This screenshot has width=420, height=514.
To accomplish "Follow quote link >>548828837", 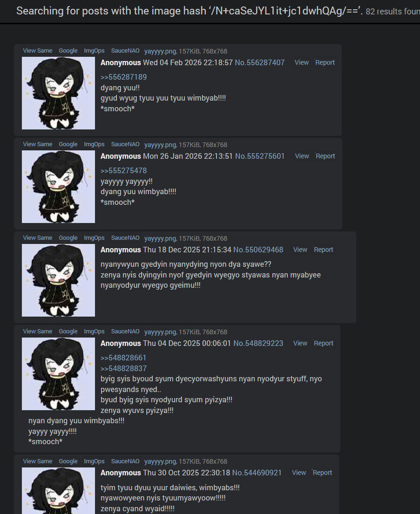I will click(x=123, y=368).
